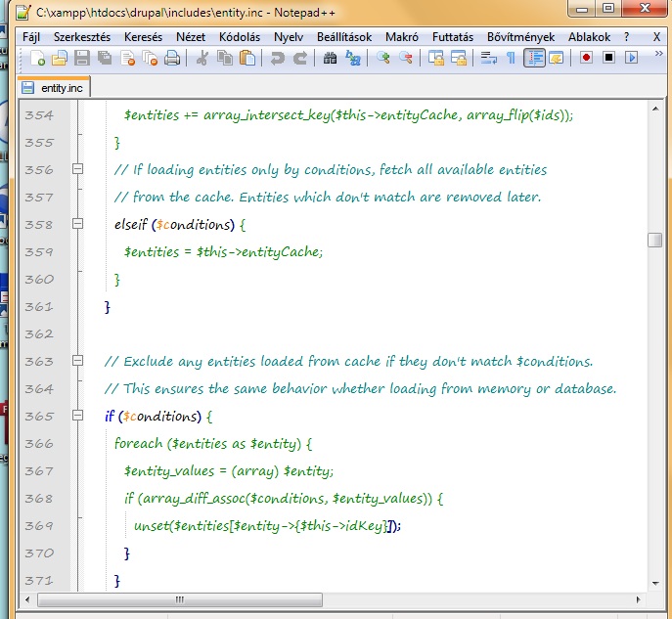Screen dimensions: 672x619
Task: Copy selection using the Copy icon
Action: tap(225, 58)
